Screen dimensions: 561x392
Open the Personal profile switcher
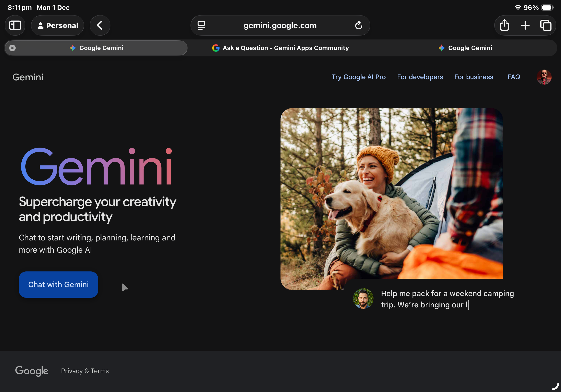[58, 25]
